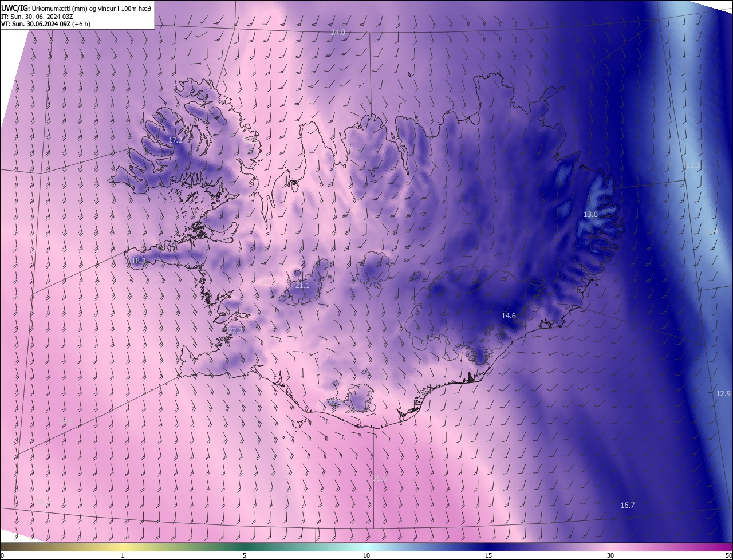Click the 30 tick label on color scale
Viewport: 733px width, 560px height.
point(610,555)
